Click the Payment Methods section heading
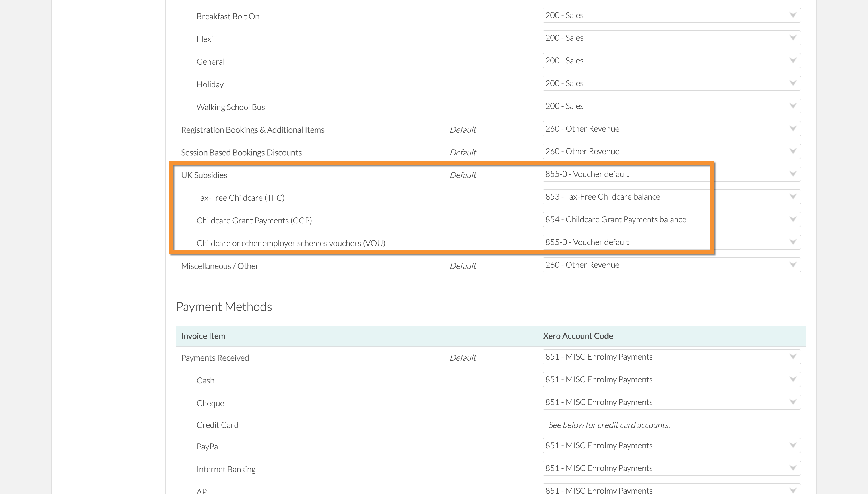Screen dimensions: 868x494 (224, 307)
